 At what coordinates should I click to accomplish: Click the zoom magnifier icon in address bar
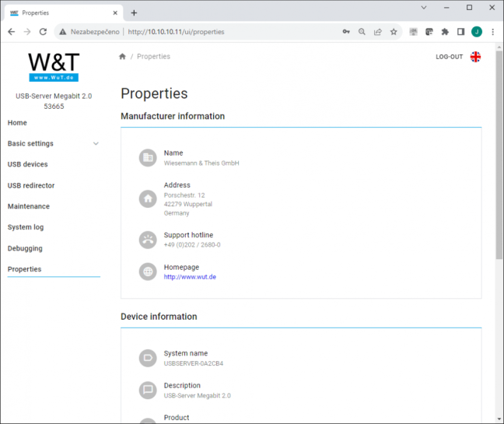362,31
